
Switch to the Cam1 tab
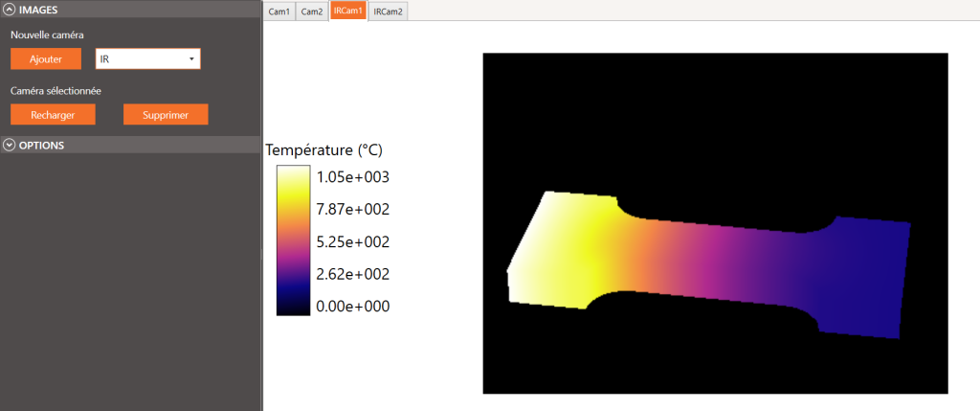pos(278,11)
